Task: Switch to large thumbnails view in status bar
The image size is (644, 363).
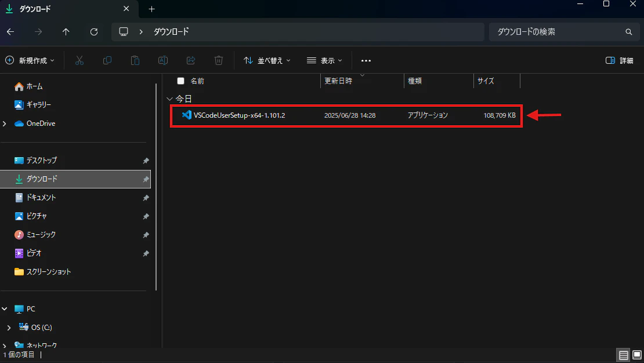Action: coord(637,355)
